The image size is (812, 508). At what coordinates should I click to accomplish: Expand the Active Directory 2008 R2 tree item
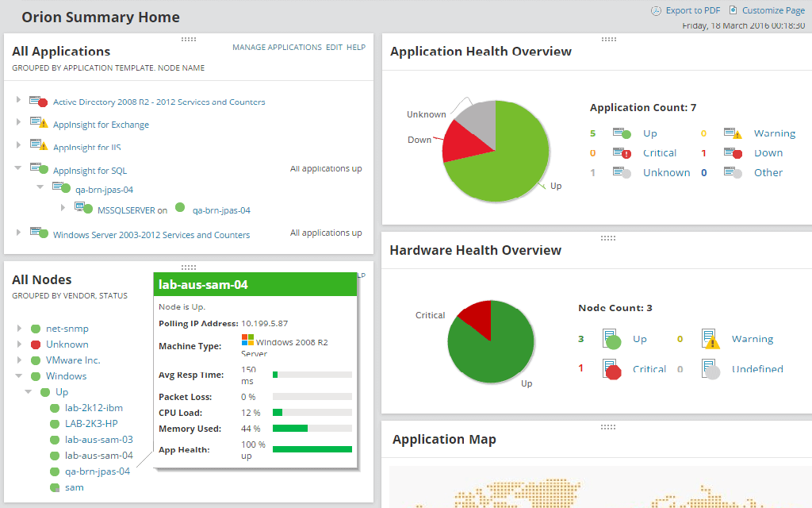click(17, 102)
